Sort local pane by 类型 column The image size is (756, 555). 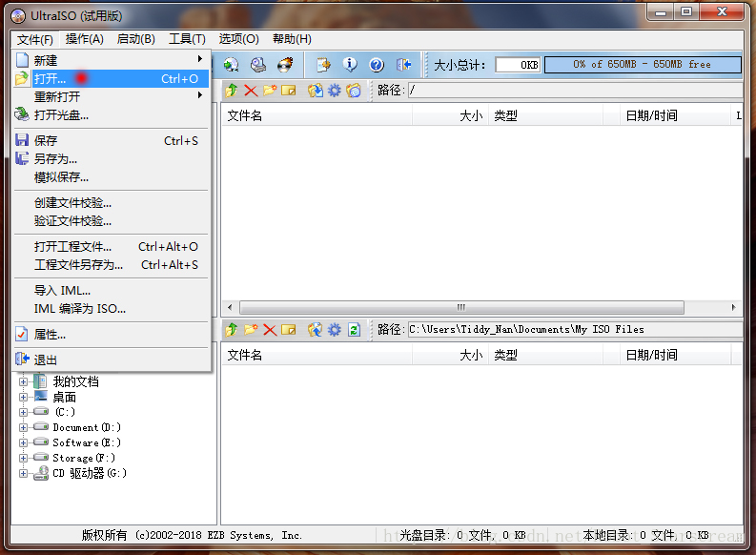pos(545,356)
